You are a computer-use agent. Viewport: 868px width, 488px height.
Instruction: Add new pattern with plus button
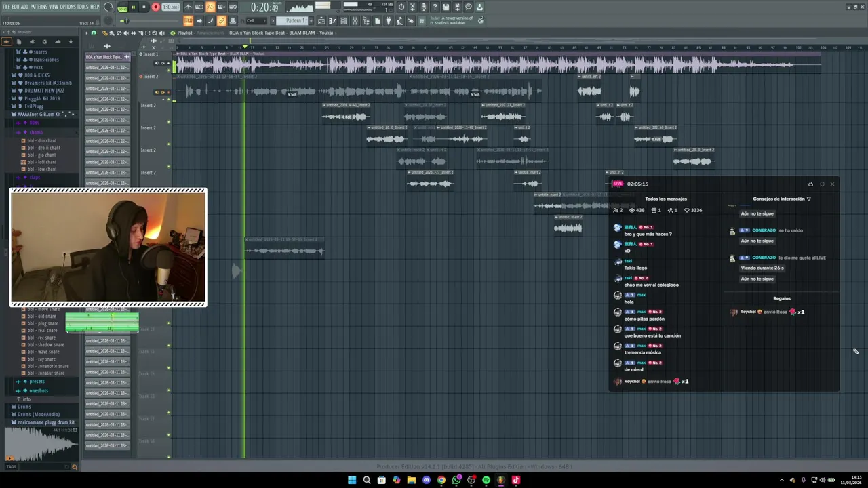(311, 20)
